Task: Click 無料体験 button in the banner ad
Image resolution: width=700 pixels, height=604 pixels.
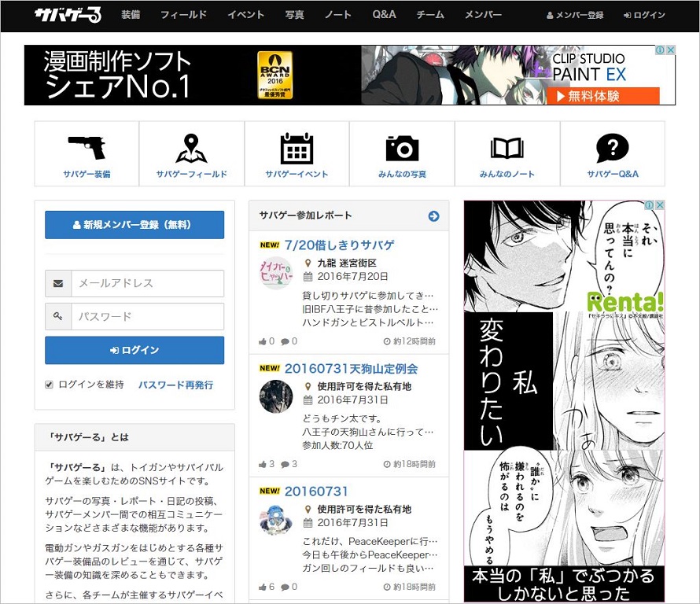Action: click(603, 96)
